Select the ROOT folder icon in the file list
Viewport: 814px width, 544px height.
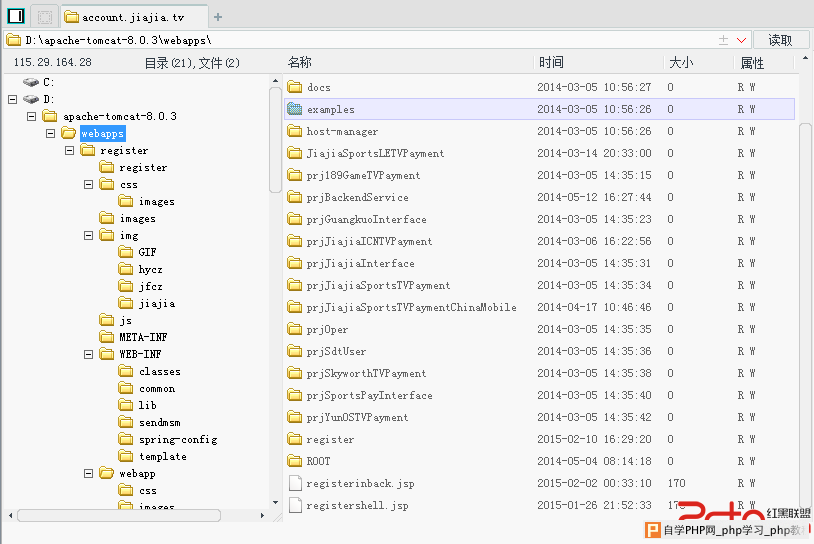tap(295, 461)
